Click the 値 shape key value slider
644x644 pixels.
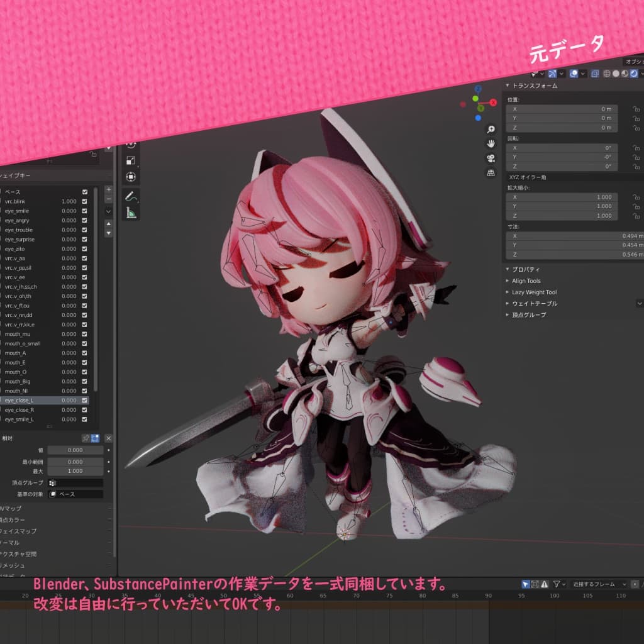75,450
